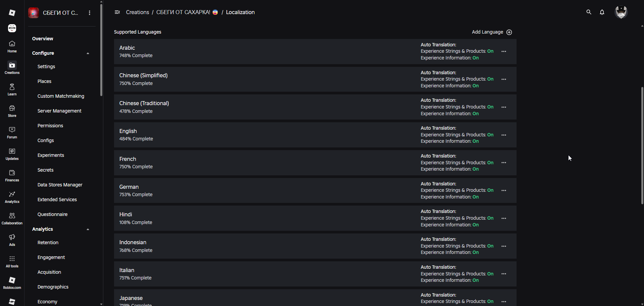
Task: Click the main page vertical scrollbar
Action: click(642, 145)
